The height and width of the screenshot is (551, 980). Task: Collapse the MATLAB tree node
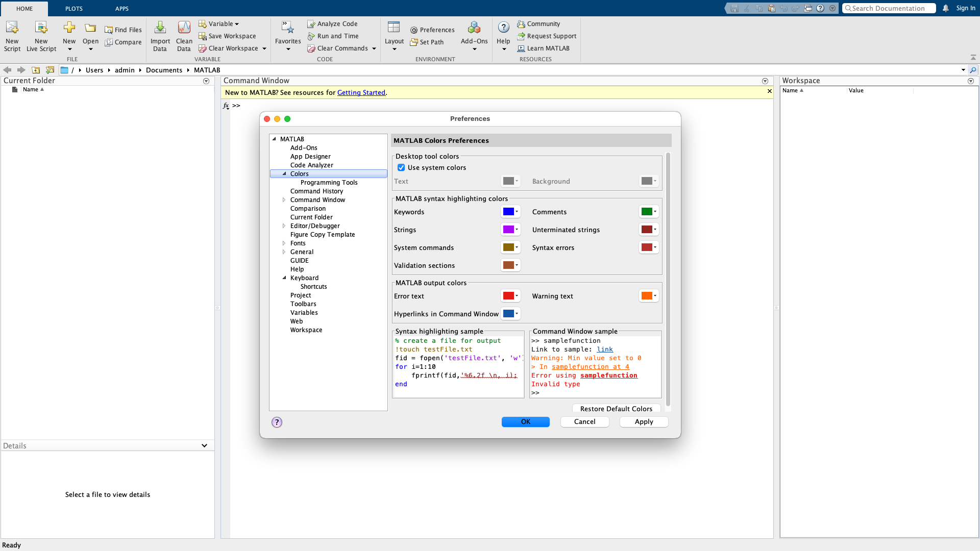(x=274, y=139)
